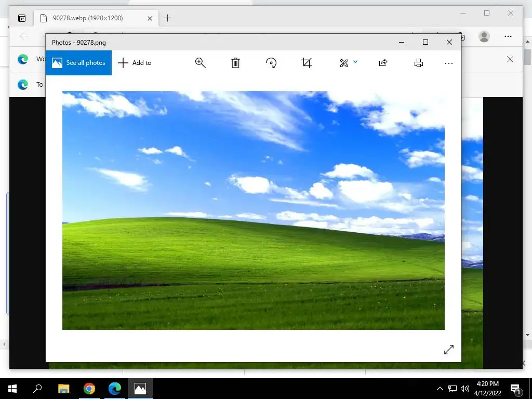Select the 90278.webp tab in Edge
The width and height of the screenshot is (532, 399).
[x=96, y=18]
